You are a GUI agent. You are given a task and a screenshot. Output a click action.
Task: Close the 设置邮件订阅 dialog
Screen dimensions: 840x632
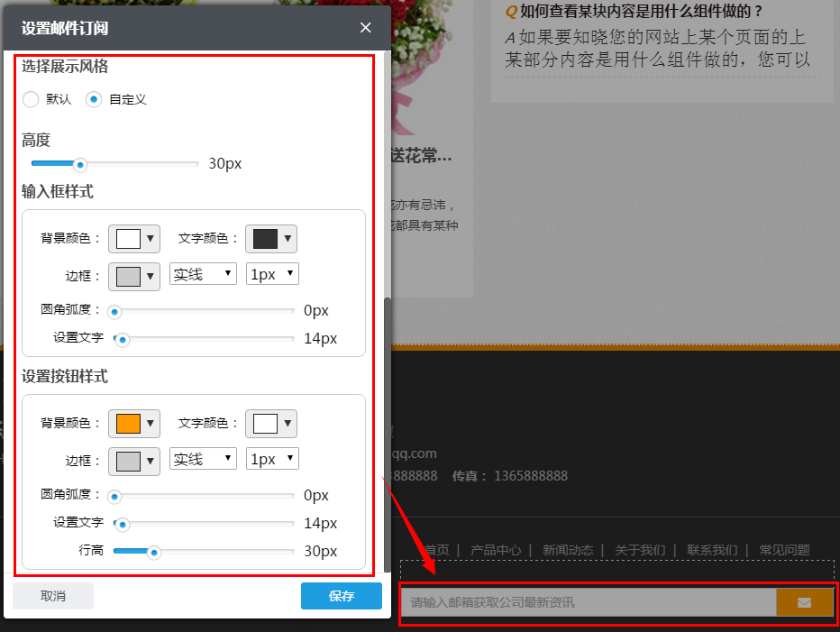365,28
